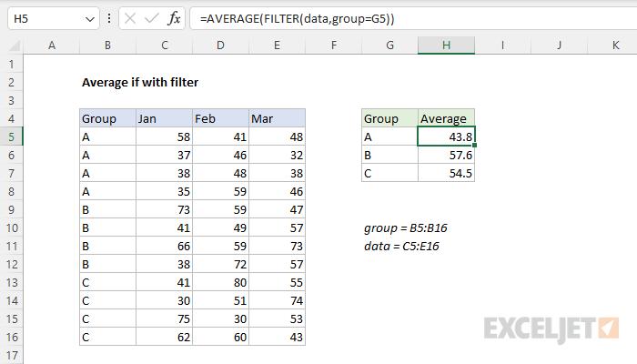Click the Select All corner triangle
637x364 pixels.
coord(15,45)
